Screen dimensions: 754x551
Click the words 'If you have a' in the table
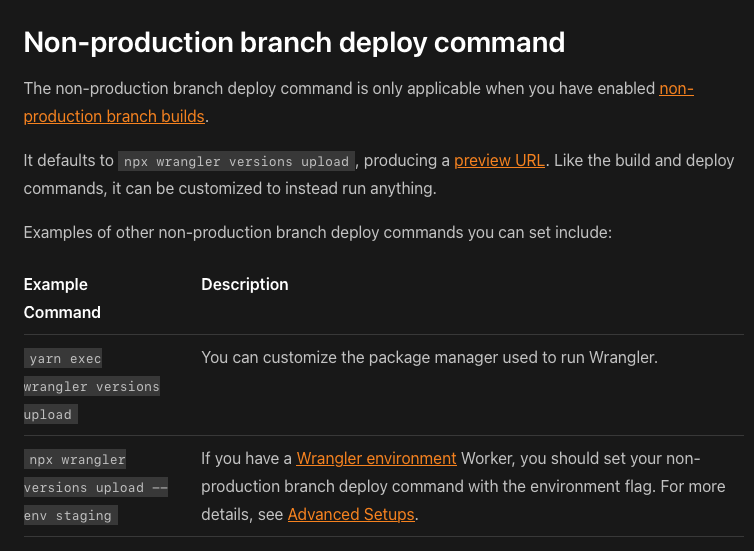coord(246,458)
